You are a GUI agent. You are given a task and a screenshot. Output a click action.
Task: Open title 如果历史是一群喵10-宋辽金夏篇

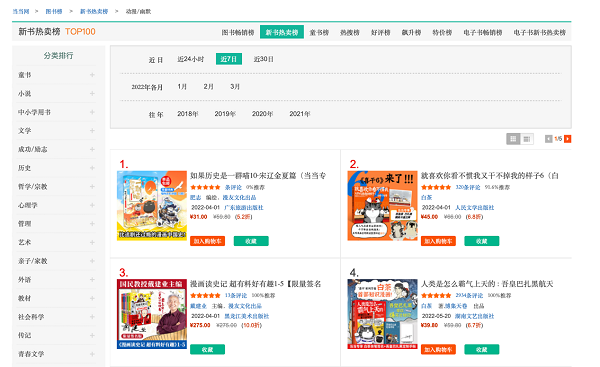(x=258, y=176)
